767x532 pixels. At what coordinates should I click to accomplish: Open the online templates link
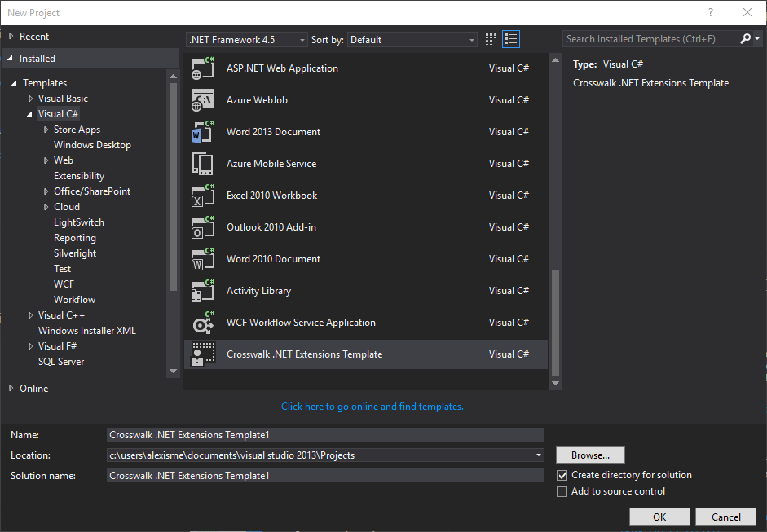[x=372, y=407]
